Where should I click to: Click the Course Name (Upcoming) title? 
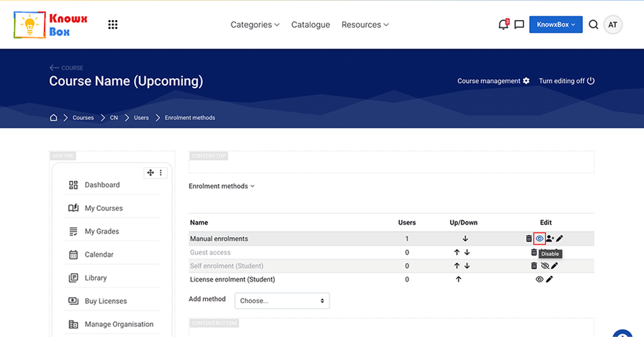click(126, 81)
